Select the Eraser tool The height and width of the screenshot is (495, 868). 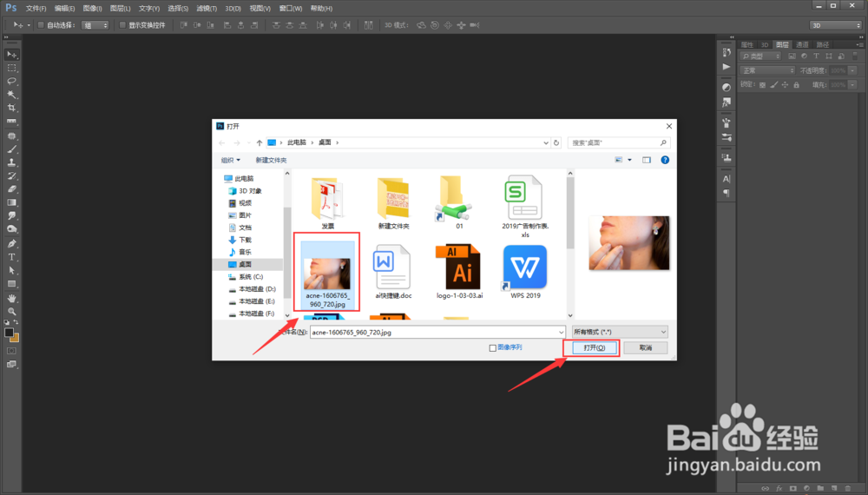[x=11, y=189]
